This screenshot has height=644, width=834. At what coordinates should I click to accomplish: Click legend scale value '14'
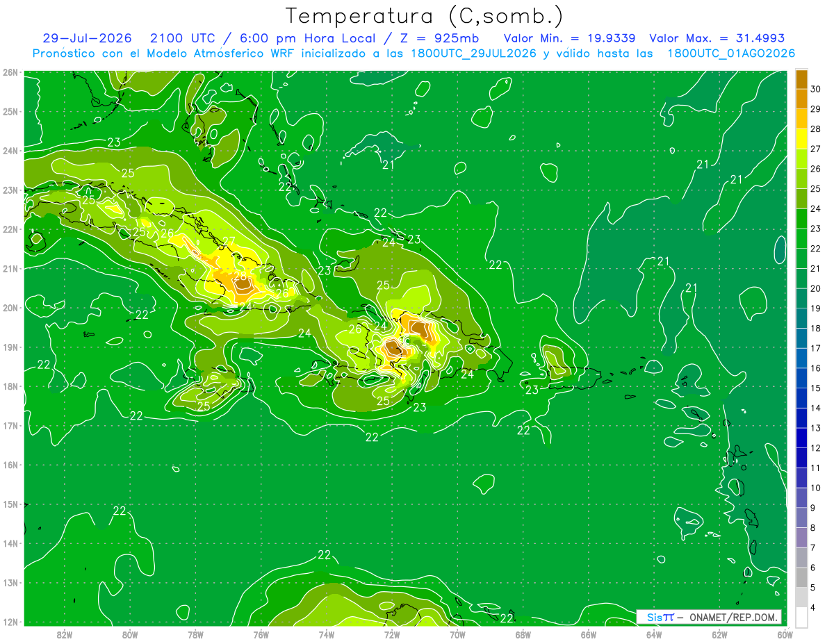pos(815,408)
